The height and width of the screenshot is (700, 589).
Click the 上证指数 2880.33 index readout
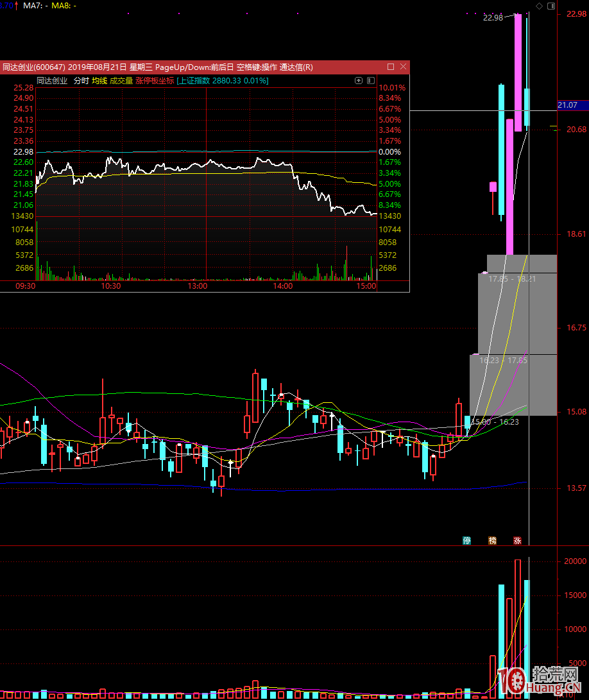tap(223, 81)
